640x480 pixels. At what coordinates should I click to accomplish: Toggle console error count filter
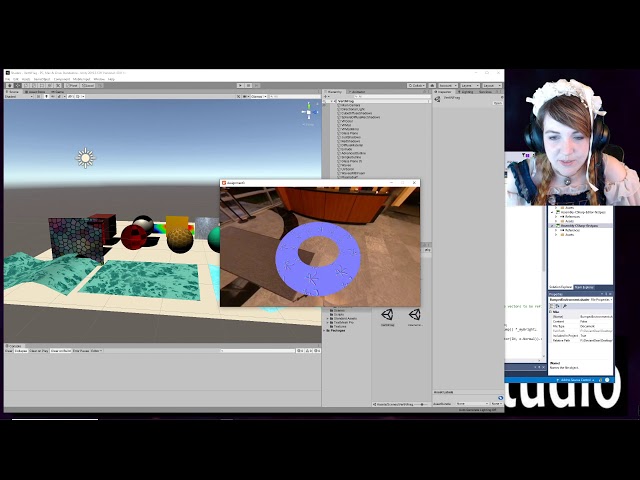[x=317, y=351]
